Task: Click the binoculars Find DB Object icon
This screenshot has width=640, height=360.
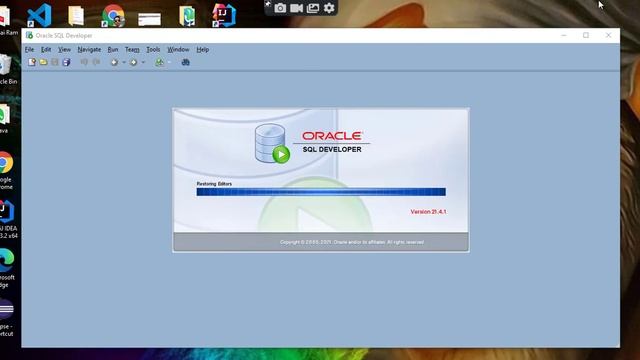Action: tap(185, 62)
